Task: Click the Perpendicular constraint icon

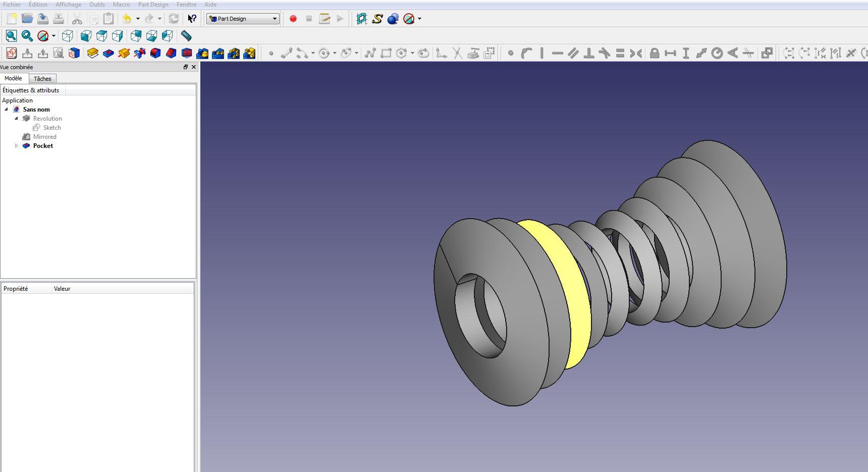Action: [588, 53]
